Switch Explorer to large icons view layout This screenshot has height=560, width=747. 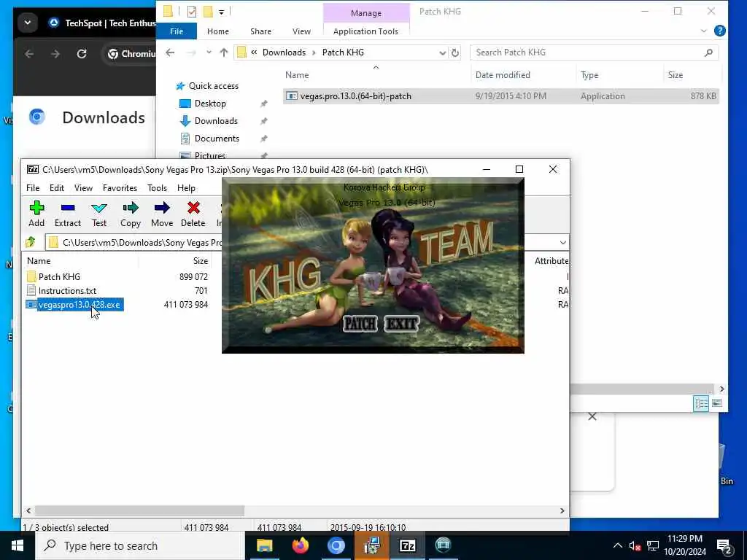pos(716,404)
